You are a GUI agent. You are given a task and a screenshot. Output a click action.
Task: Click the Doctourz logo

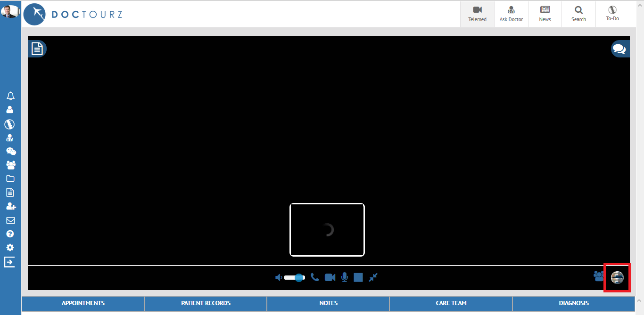73,14
